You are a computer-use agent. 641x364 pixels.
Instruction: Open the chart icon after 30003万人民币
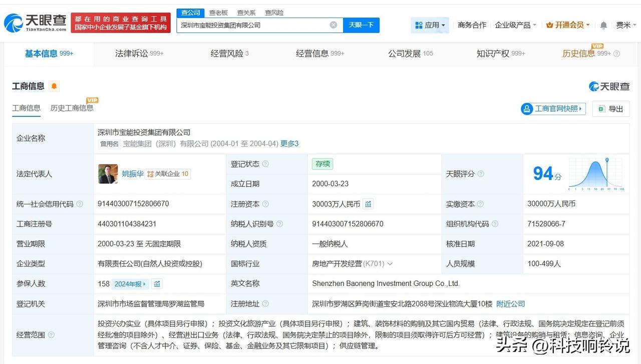tap(368, 204)
